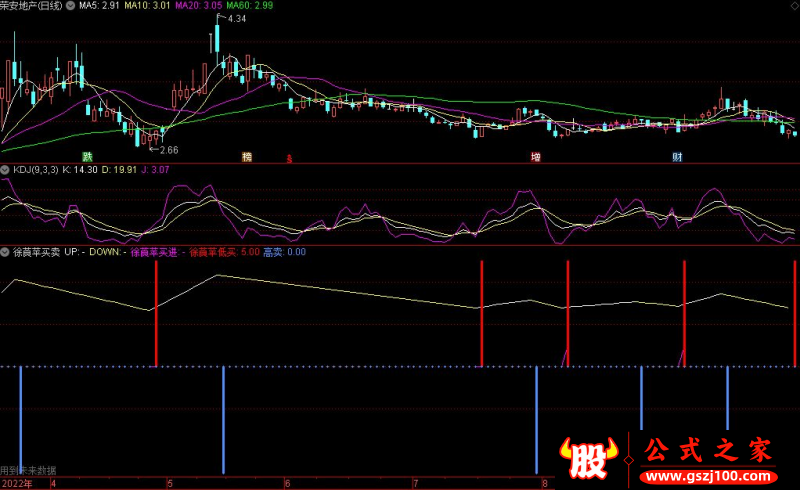Click the green 跌 info marker
The image size is (800, 490).
pyautogui.click(x=88, y=157)
